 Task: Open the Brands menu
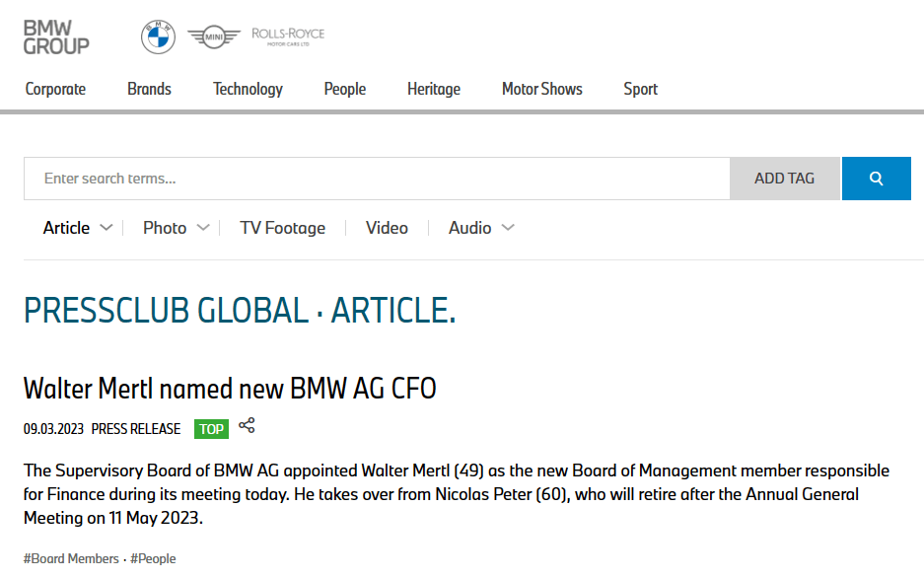pos(149,89)
